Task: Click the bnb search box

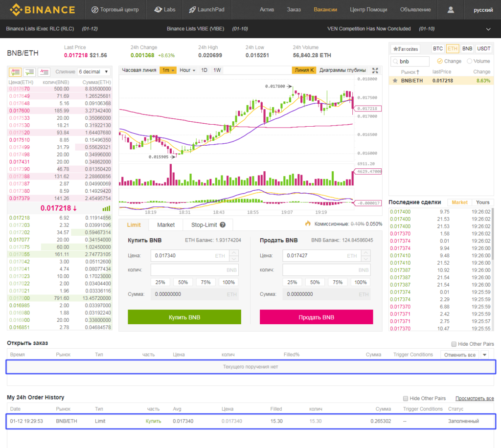Action: (x=410, y=61)
